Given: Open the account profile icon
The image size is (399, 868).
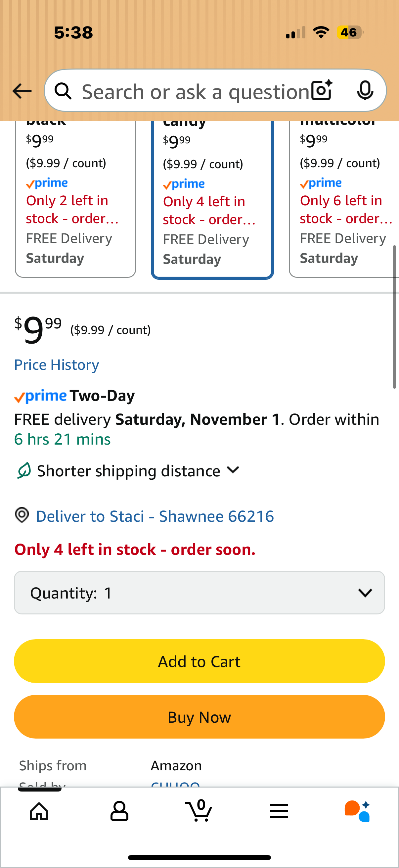Looking at the screenshot, I should (119, 811).
